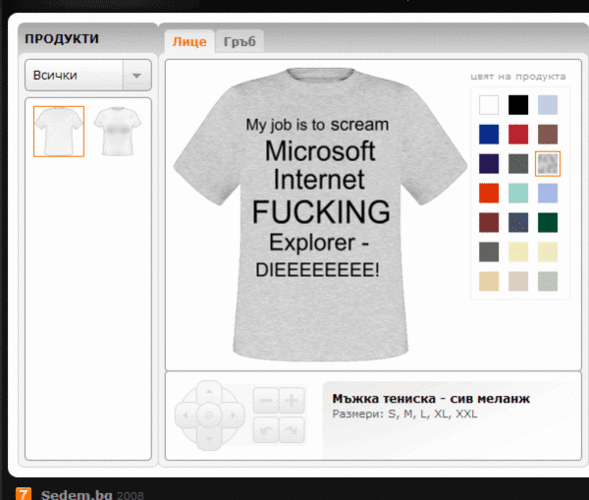Click the Мъжка тениска - сив меланж title
589x500 pixels.
point(431,399)
